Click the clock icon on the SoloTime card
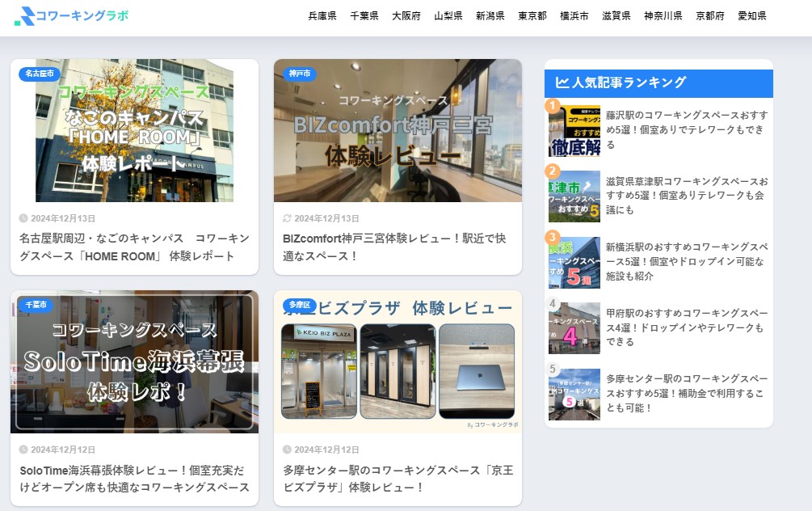Screen dimensions: 812x511 23,450
